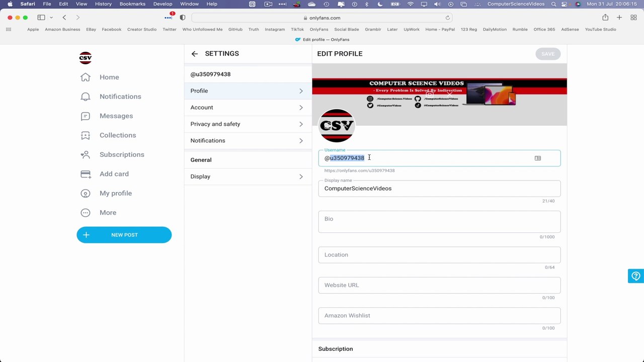
Task: Click the help question-mark widget
Action: [636, 276]
